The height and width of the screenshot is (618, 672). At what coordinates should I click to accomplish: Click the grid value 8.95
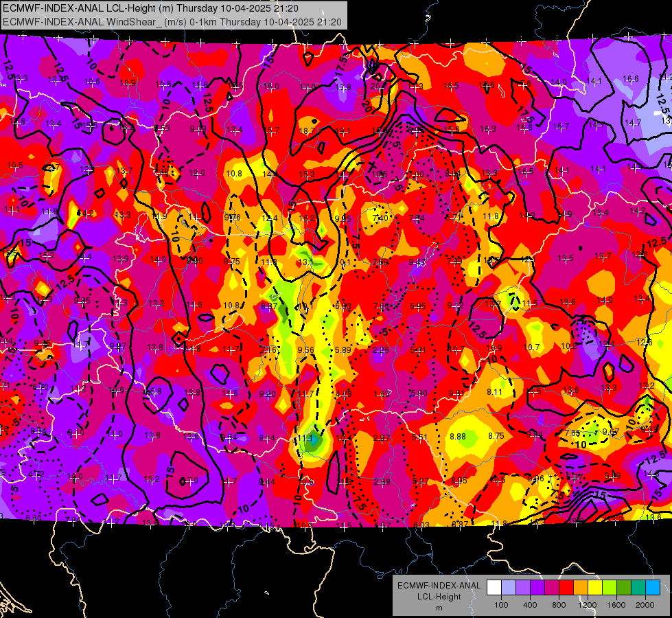coord(459,481)
